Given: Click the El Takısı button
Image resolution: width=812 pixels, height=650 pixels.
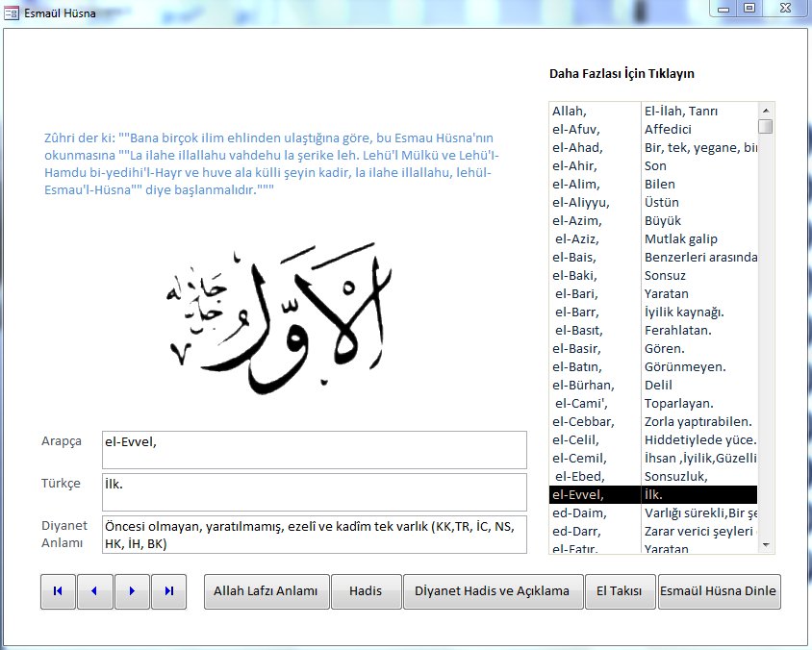Looking at the screenshot, I should 619,591.
